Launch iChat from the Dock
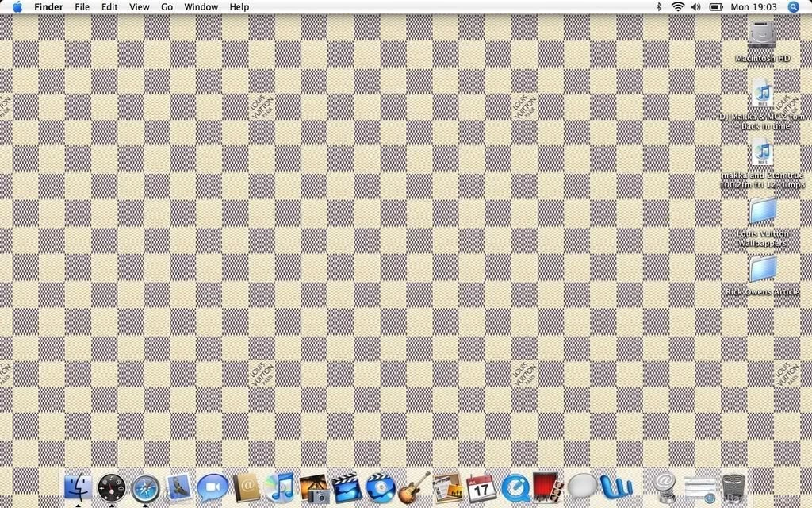 (x=213, y=488)
